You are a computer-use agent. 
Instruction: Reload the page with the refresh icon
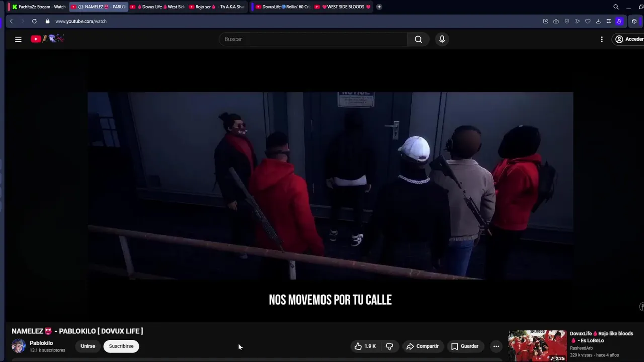34,21
